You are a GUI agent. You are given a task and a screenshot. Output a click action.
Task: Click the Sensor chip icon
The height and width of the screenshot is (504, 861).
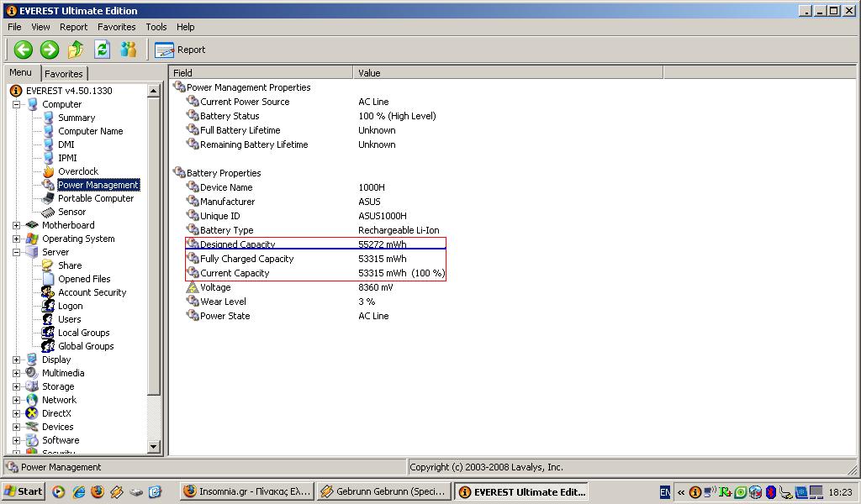48,212
